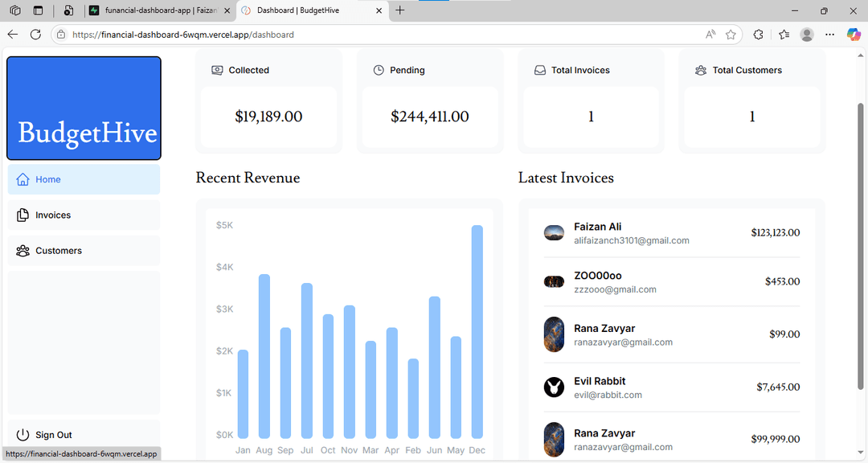Close the funancial-dashboard-app tab
Screen dimensions: 868x463
tap(227, 10)
